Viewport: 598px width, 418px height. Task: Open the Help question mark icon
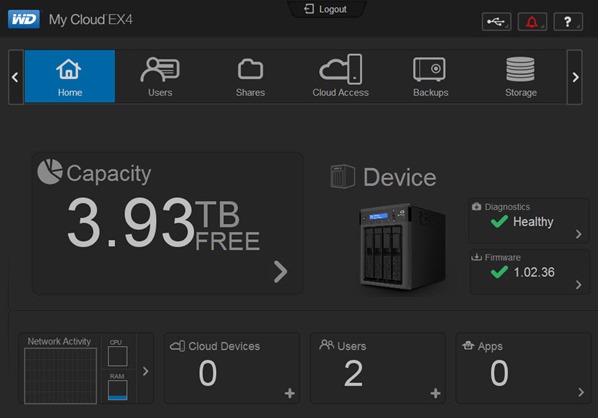coord(568,22)
